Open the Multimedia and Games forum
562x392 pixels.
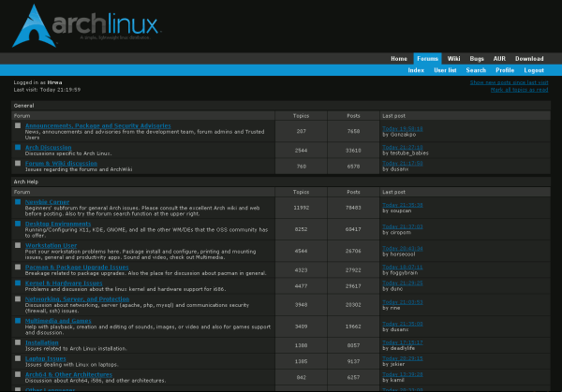(x=58, y=321)
